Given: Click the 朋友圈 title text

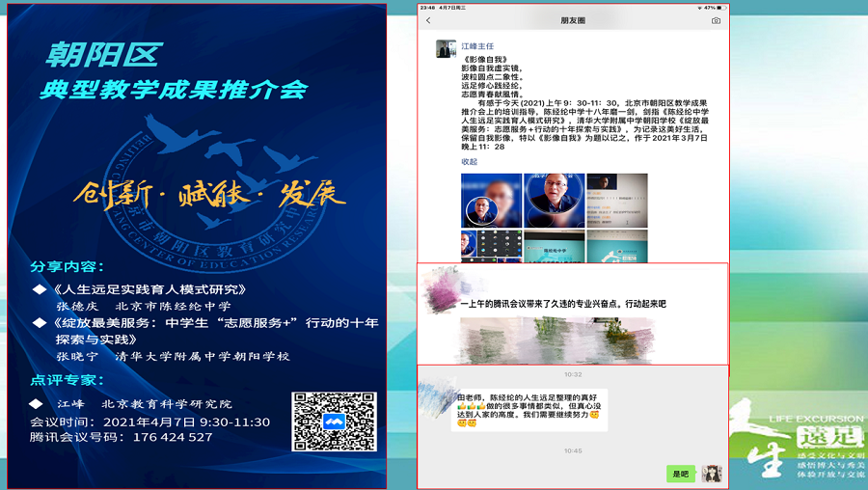Looking at the screenshot, I should pos(573,20).
